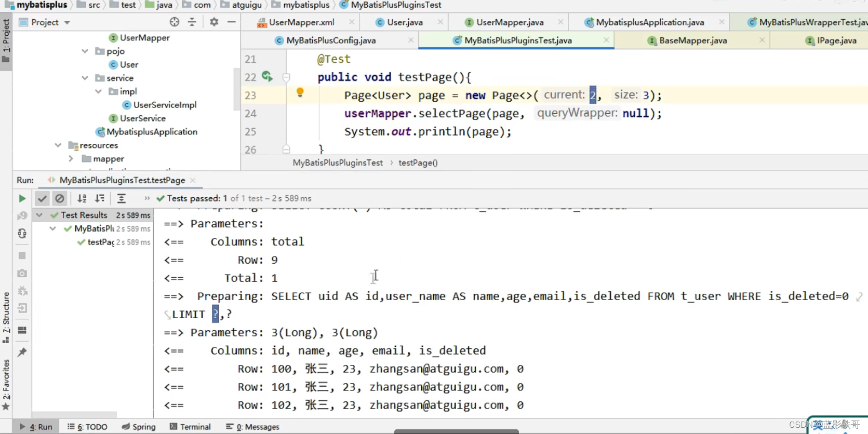
Task: Close MyBatisPlusPluginsTest.testPage run tab
Action: pos(193,180)
